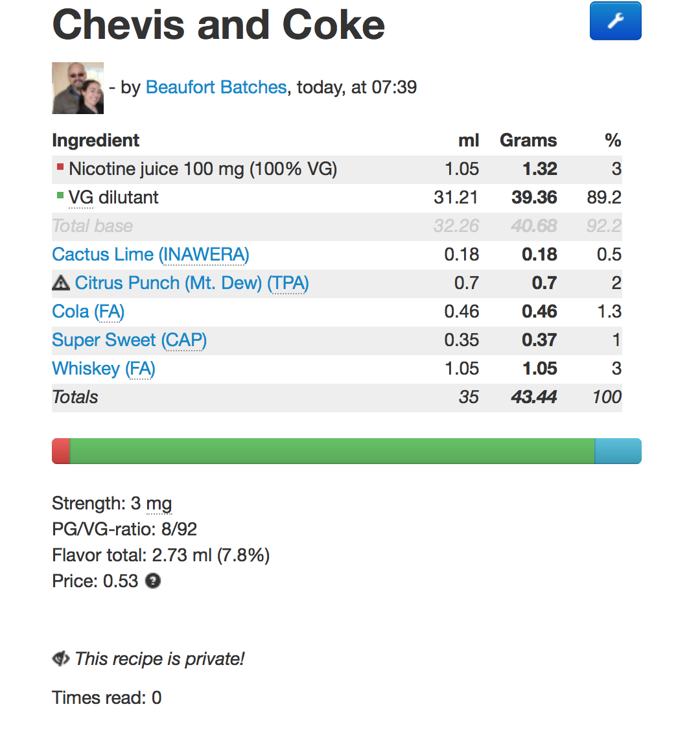Click the mg abbreviation next to Strength
This screenshot has width=700, height=735.
pos(159,504)
